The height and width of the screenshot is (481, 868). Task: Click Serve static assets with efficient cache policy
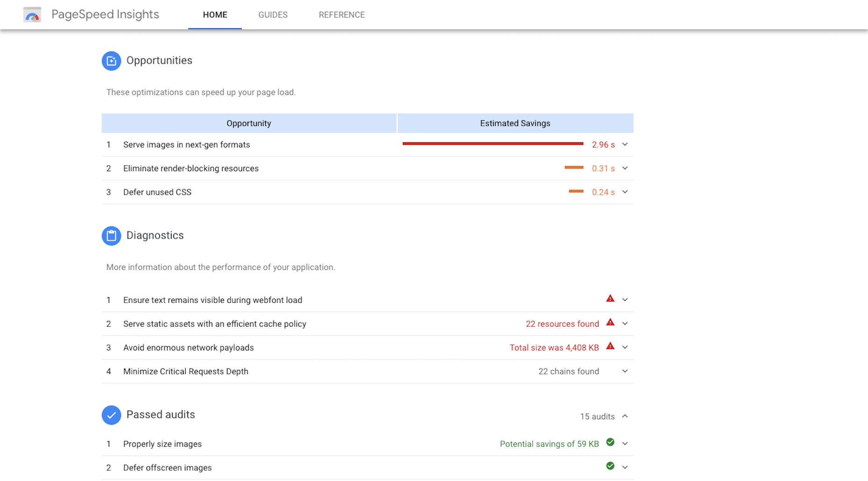coord(215,324)
